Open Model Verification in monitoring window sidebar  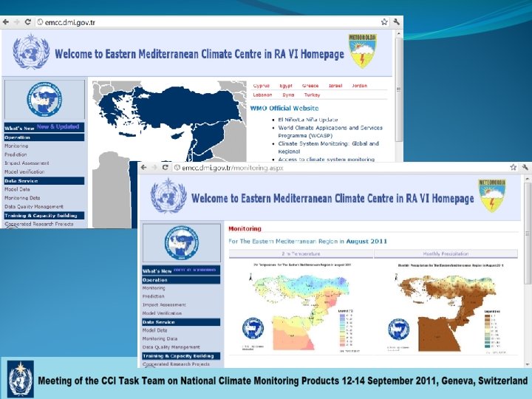(x=162, y=313)
